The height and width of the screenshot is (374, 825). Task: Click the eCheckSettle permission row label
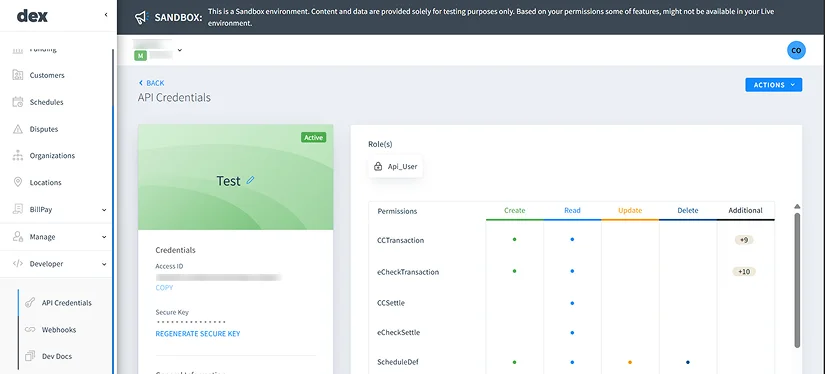(398, 332)
